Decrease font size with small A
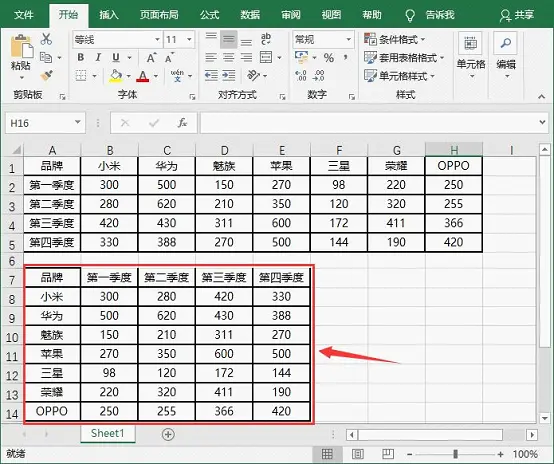 point(169,58)
